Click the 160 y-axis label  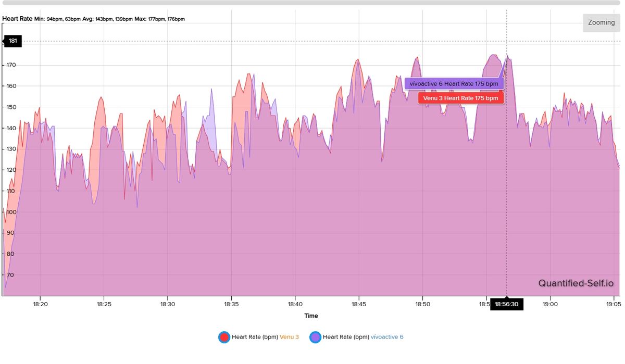(11, 86)
